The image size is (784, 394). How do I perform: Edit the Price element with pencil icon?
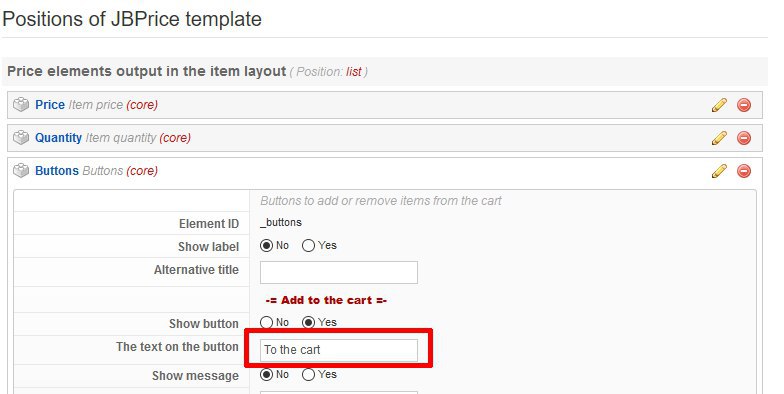[719, 105]
